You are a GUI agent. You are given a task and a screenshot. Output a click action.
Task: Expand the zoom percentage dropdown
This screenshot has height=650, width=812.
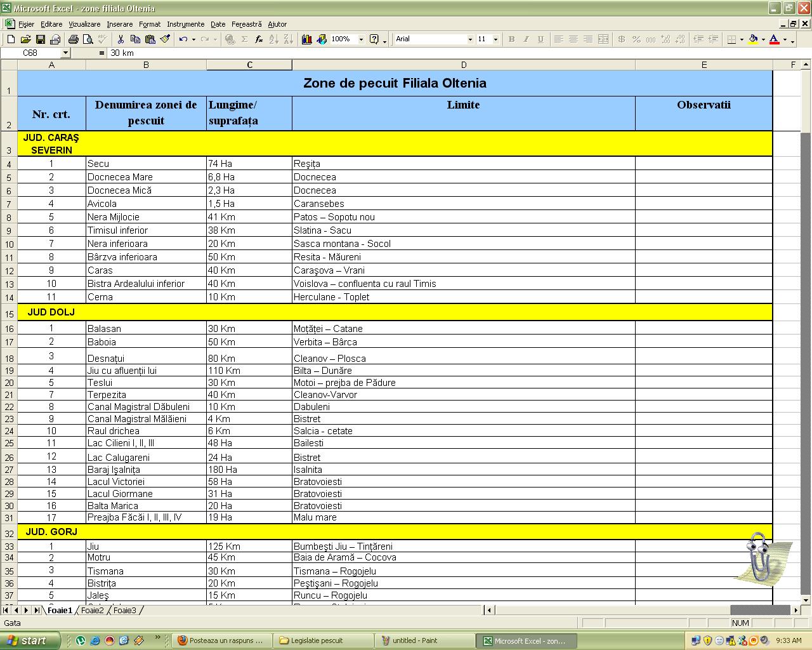tap(361, 39)
